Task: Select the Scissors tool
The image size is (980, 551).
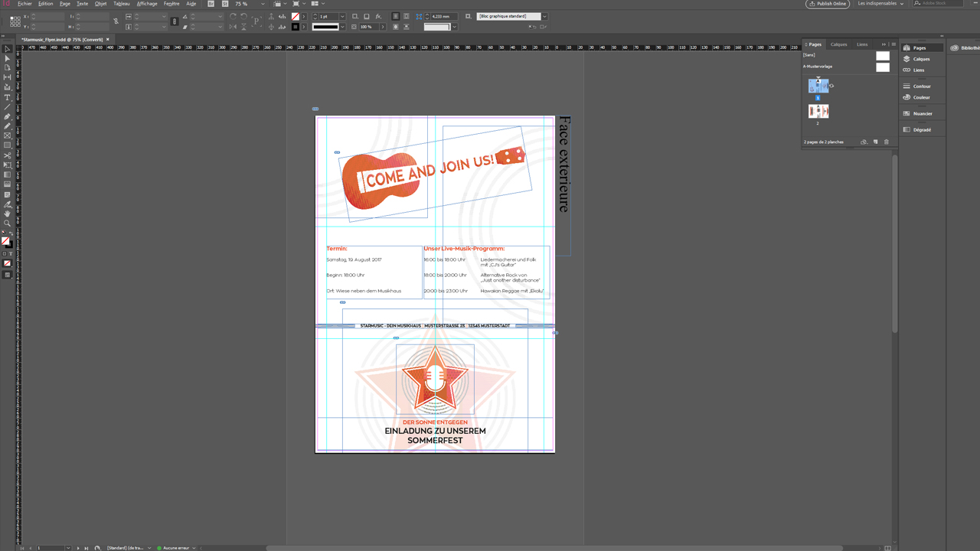Action: (8, 155)
